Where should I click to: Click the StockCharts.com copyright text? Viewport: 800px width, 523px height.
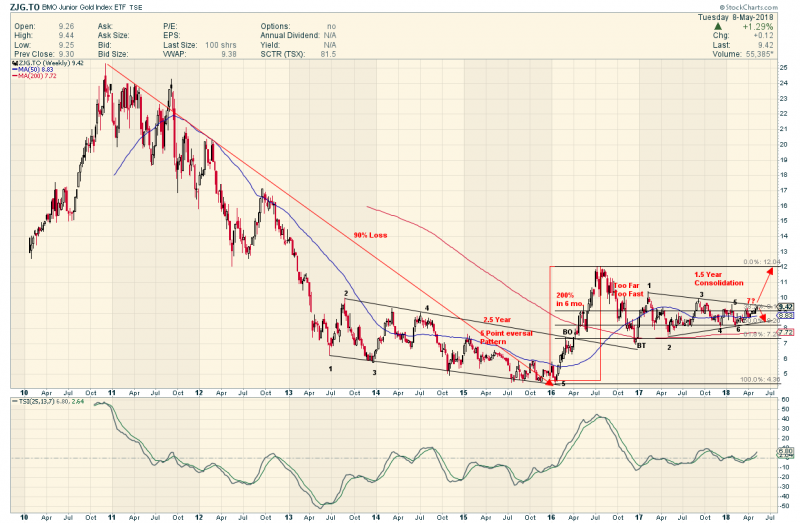coord(749,7)
